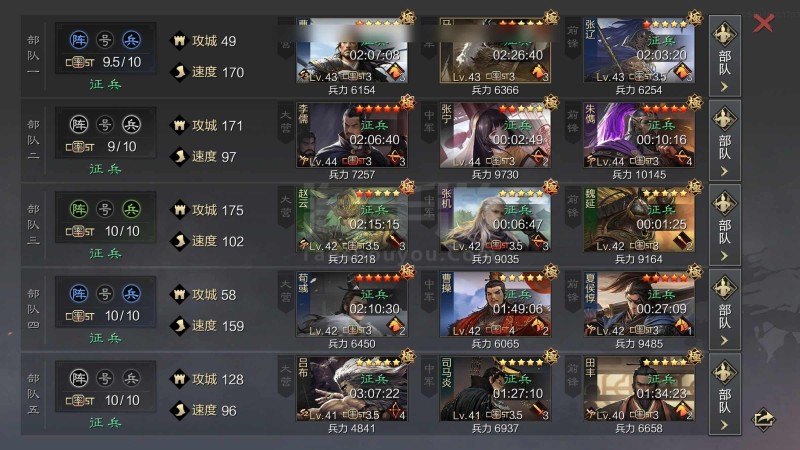Click 征兵 under 部队二
800x450 pixels.
click(105, 169)
